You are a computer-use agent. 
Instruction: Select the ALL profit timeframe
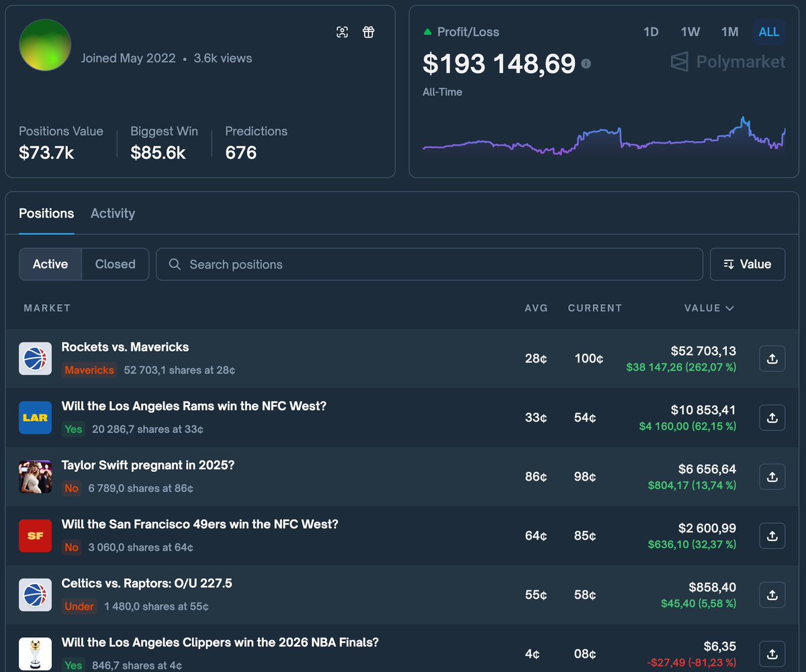coord(769,32)
